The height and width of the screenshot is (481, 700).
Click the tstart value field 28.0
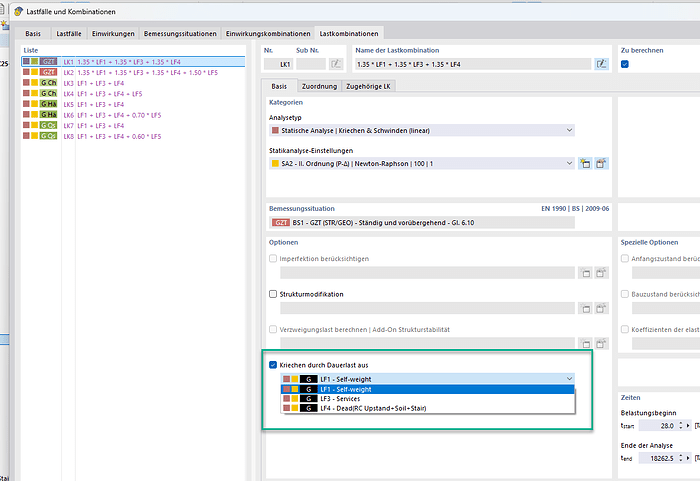pyautogui.click(x=658, y=426)
